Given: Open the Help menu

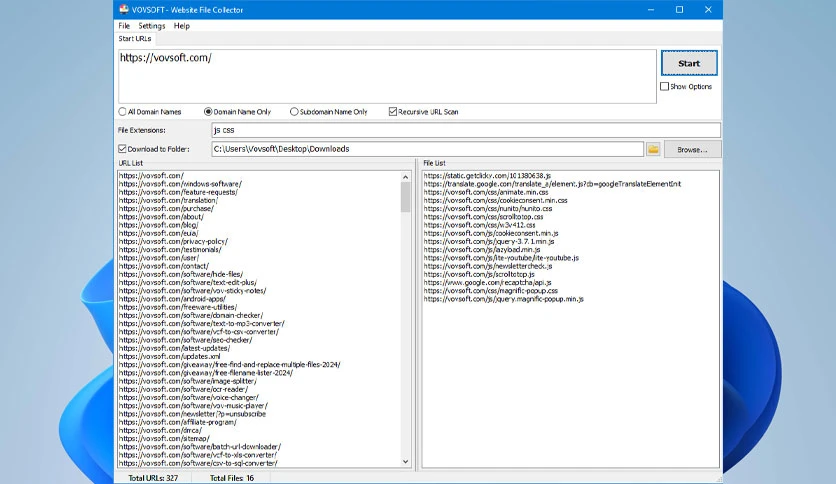Looking at the screenshot, I should [x=181, y=26].
